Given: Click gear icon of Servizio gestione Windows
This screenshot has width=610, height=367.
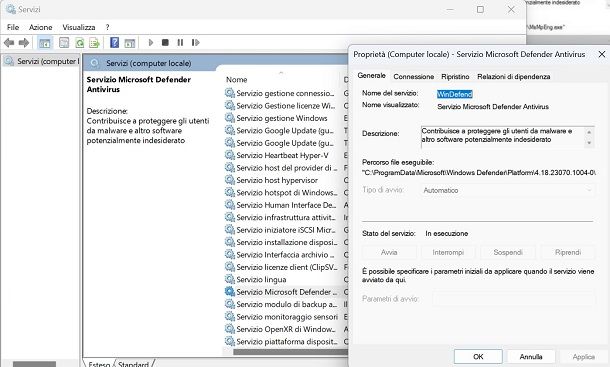Looking at the screenshot, I should pyautogui.click(x=230, y=118).
